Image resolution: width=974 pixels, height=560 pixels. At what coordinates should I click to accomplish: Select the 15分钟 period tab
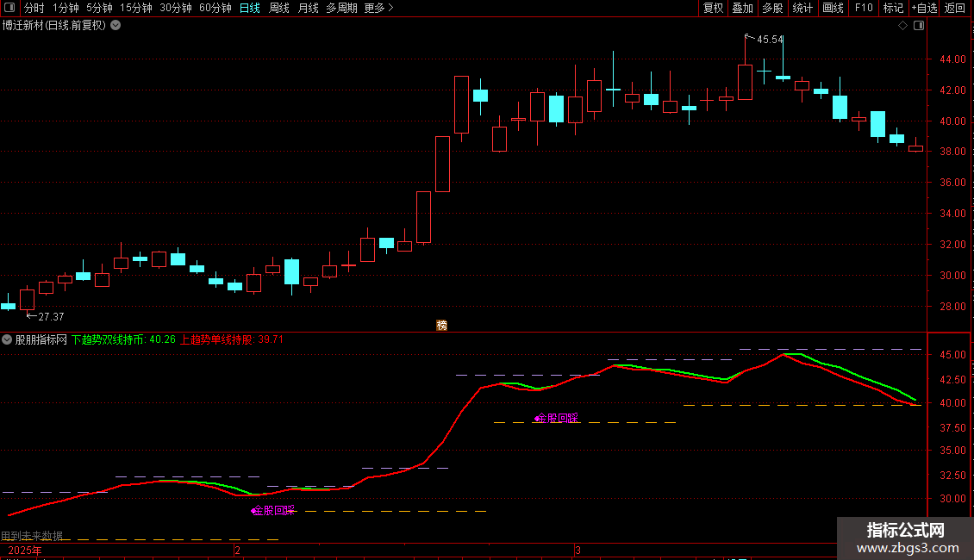pyautogui.click(x=136, y=8)
